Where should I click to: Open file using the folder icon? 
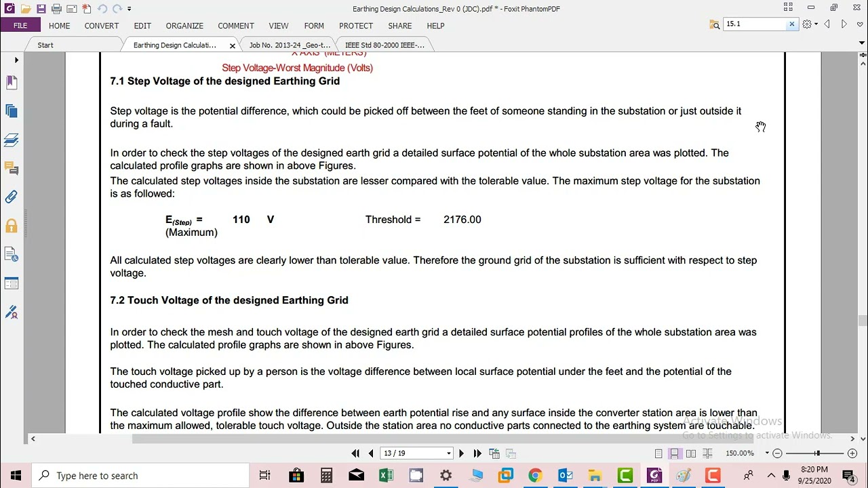coord(26,9)
